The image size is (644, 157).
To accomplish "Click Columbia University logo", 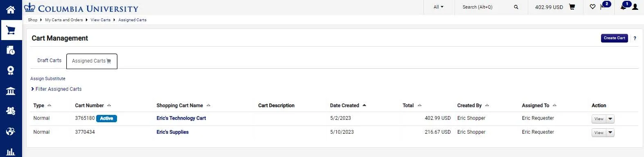I will coord(81,8).
